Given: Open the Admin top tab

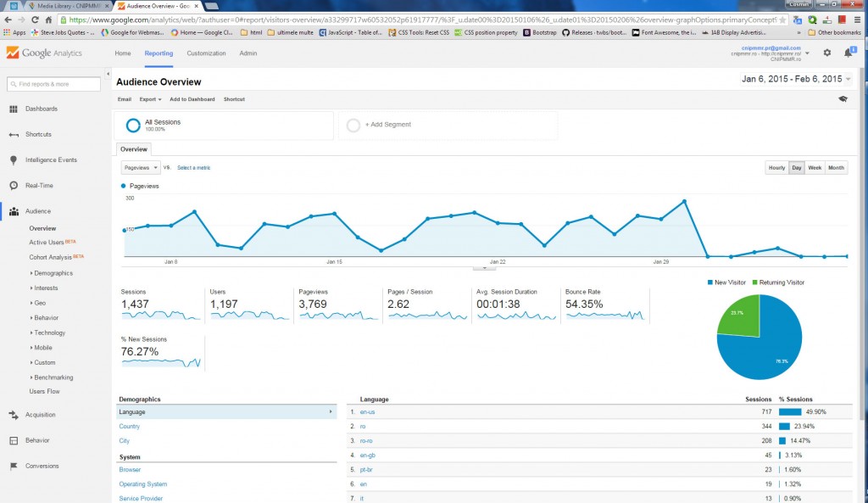Looking at the screenshot, I should click(x=248, y=53).
